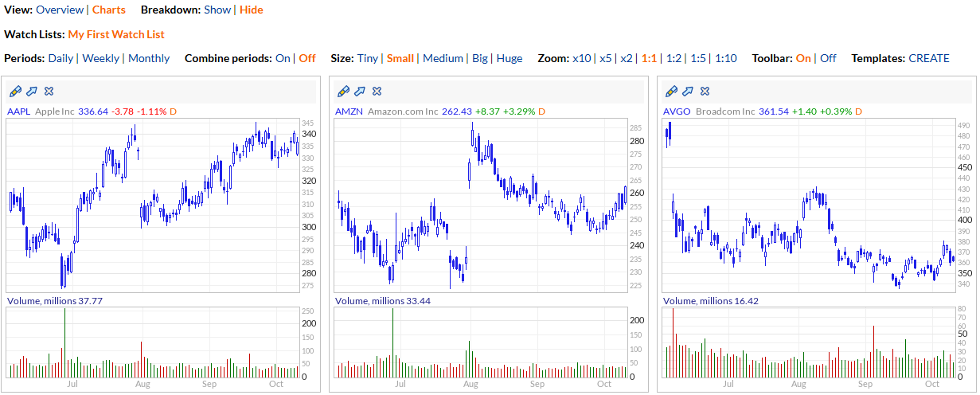Click CREATE templates link
This screenshot has width=980, height=395.
(x=929, y=58)
